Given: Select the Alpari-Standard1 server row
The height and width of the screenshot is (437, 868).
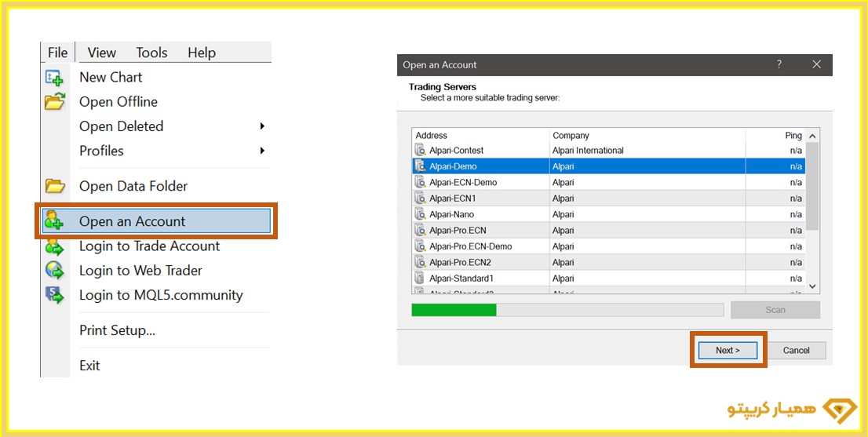Looking at the screenshot, I should point(608,279).
